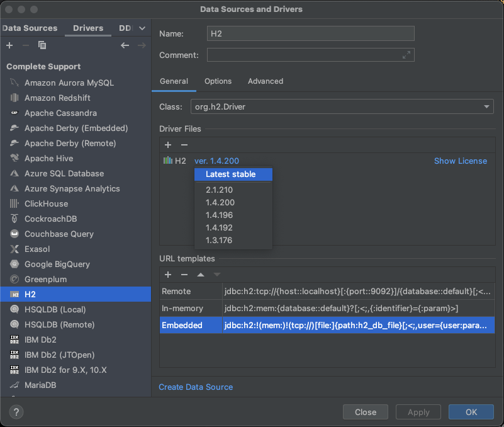Select Latest stable from version list

pyautogui.click(x=230, y=174)
